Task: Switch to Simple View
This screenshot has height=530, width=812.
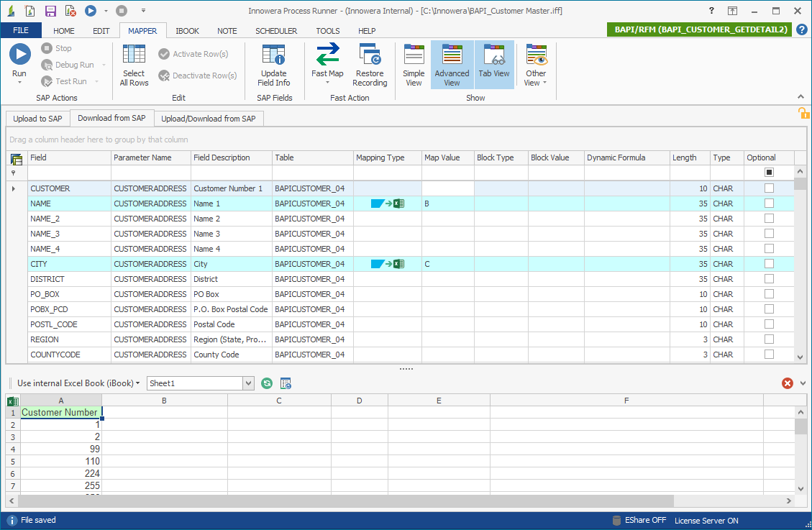Action: tap(414, 65)
